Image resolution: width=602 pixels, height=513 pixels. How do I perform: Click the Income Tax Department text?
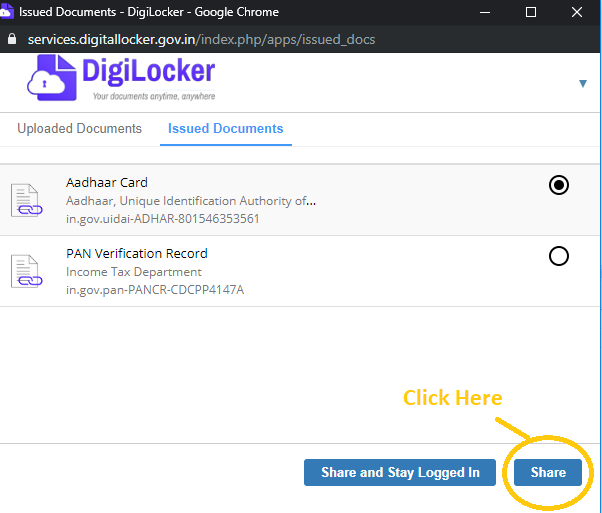click(134, 272)
